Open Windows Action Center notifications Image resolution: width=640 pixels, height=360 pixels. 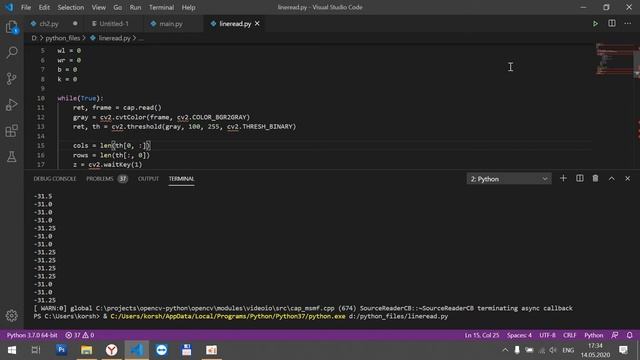click(x=623, y=350)
